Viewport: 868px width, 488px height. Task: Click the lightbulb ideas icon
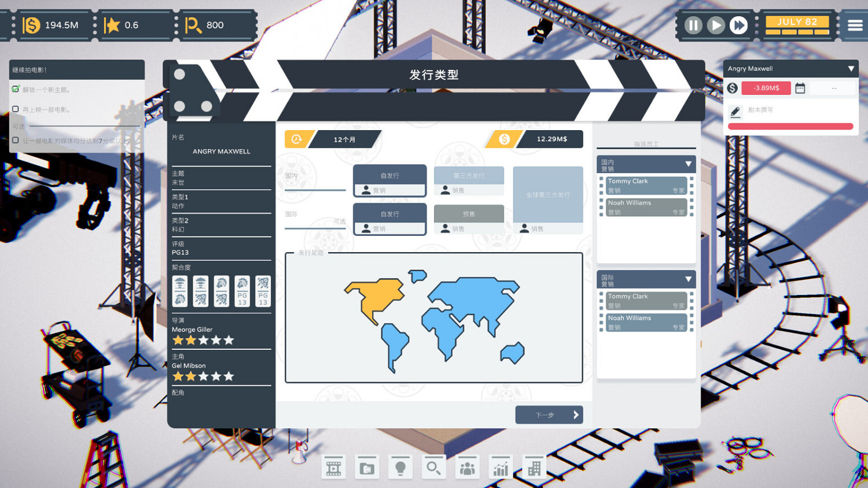point(400,468)
